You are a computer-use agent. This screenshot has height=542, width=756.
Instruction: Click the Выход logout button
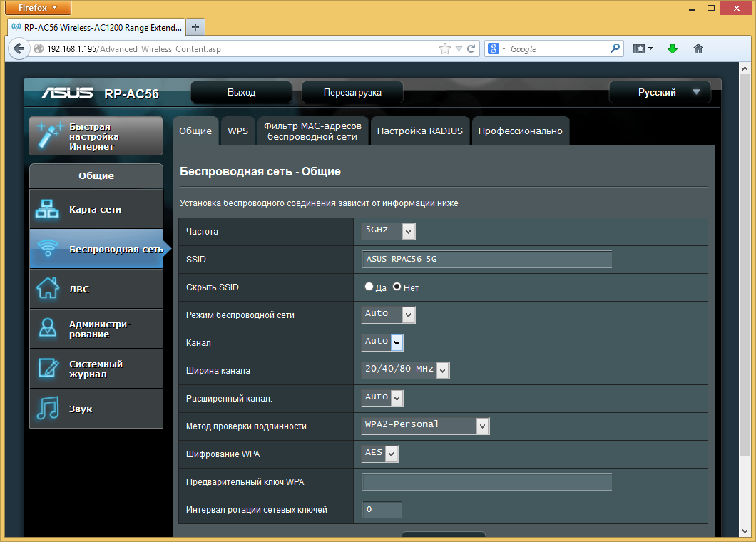(241, 92)
